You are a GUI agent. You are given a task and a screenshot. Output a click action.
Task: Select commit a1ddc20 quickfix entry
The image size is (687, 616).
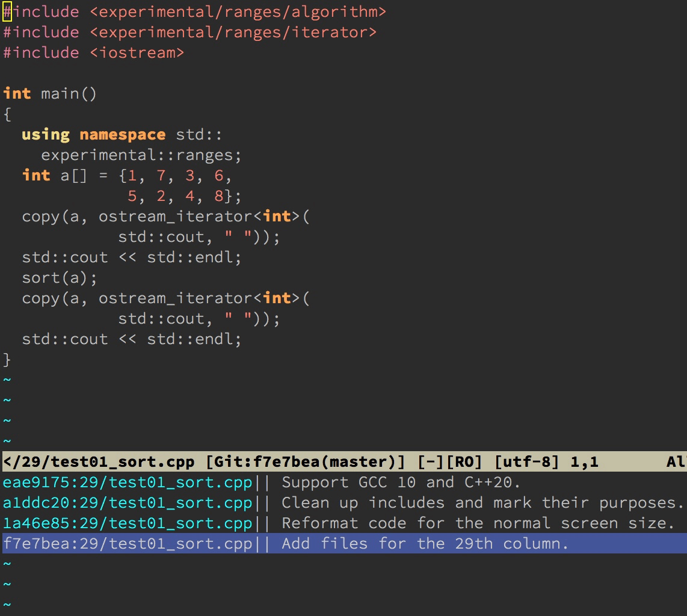(x=127, y=503)
